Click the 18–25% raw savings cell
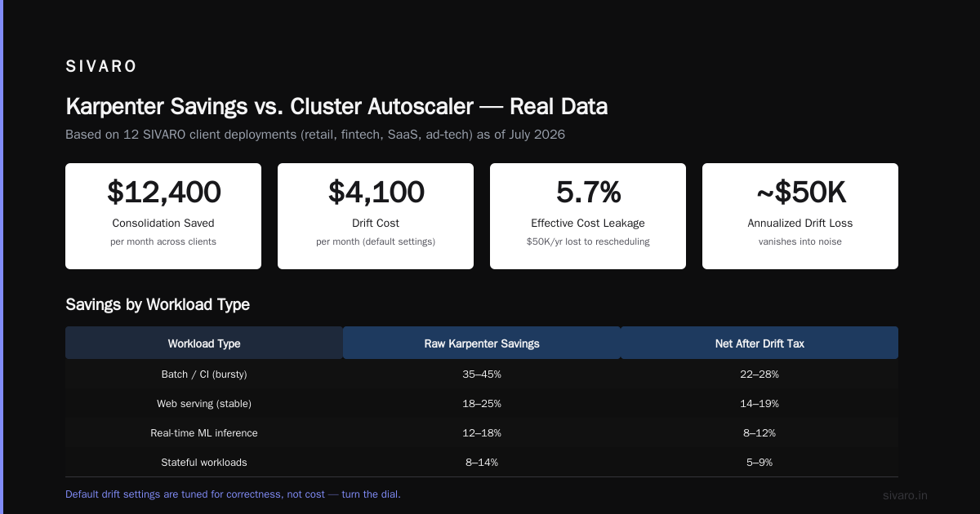 point(482,403)
